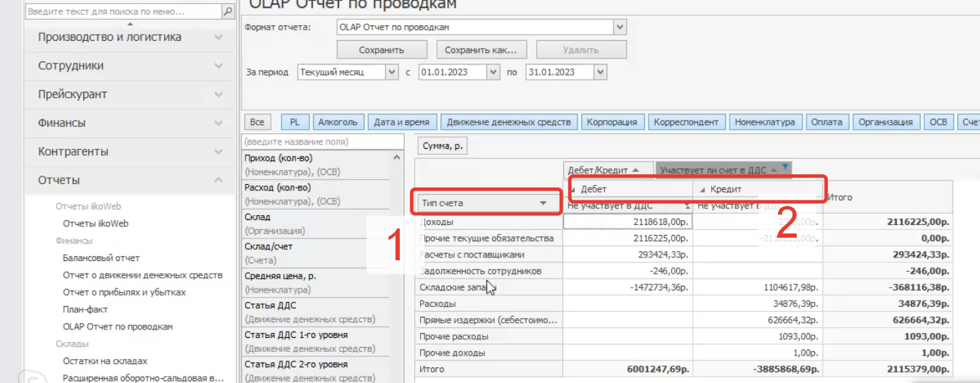980x383 pixels.
Task: Click the Участвует ли счет в ДДС column header
Action: [x=723, y=170]
